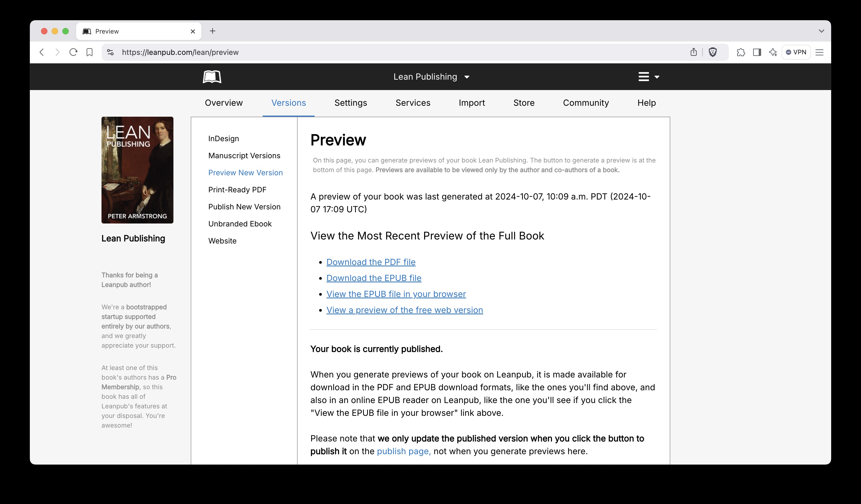The height and width of the screenshot is (504, 861).
Task: Reload the page using the refresh icon
Action: pyautogui.click(x=74, y=52)
